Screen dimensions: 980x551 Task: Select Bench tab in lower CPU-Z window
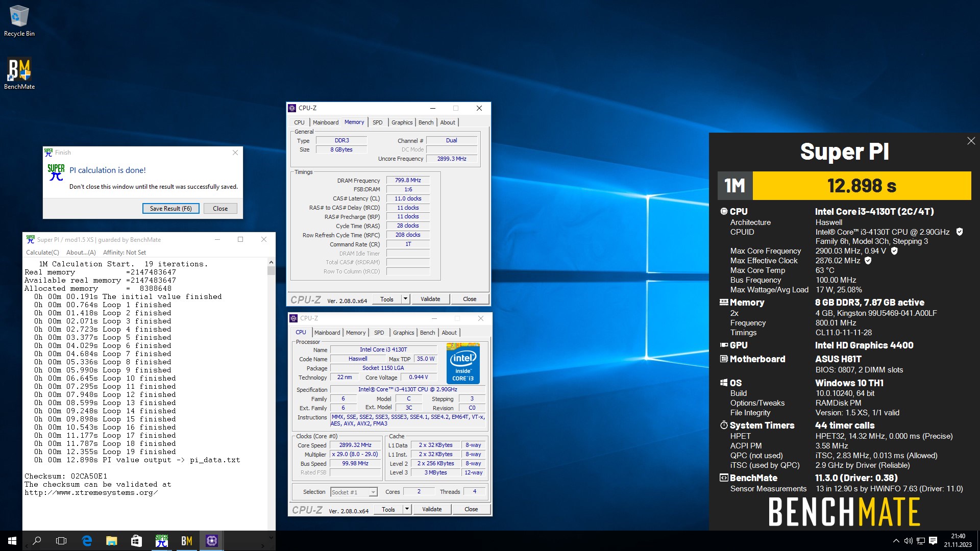428,333
